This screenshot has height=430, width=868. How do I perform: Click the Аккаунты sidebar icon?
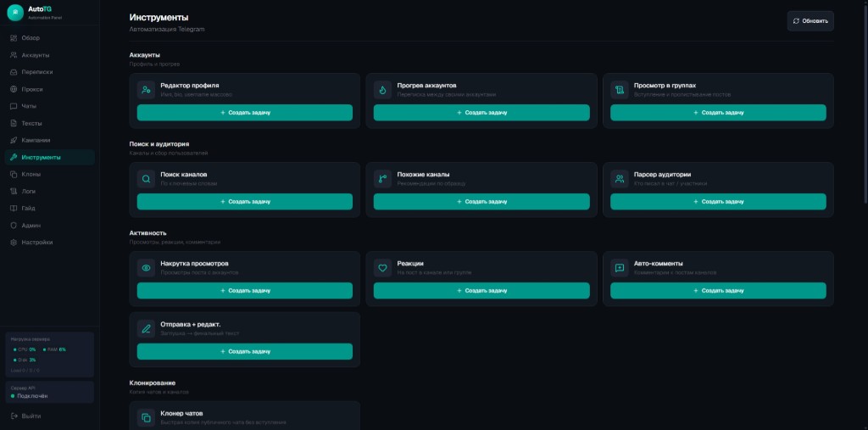point(14,55)
